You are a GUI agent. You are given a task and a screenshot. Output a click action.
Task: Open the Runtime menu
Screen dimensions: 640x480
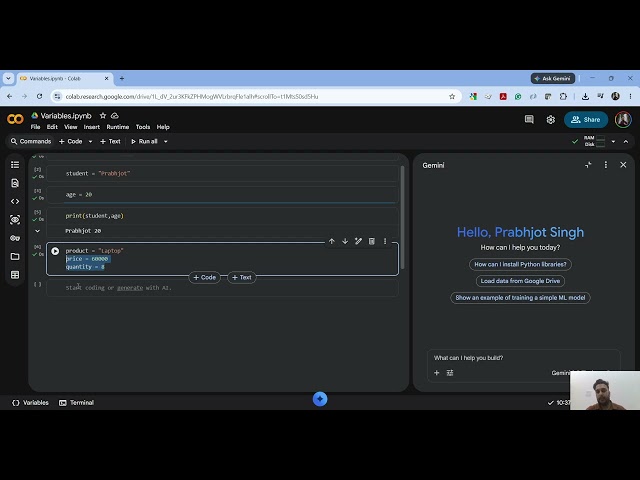coord(118,127)
